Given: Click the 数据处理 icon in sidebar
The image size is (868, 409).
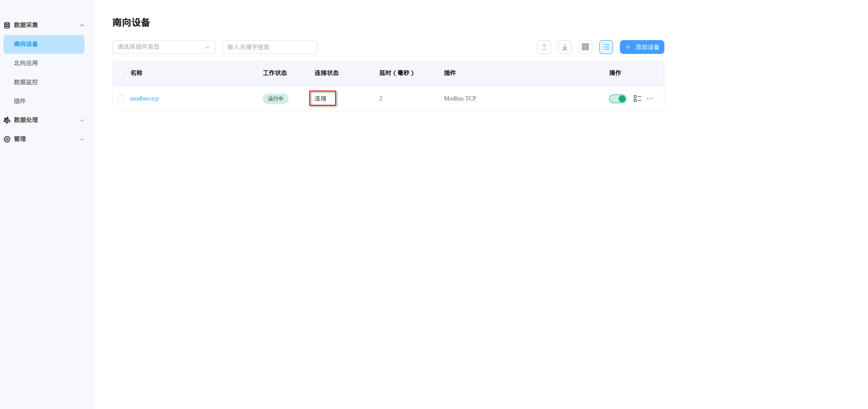Looking at the screenshot, I should 6,120.
